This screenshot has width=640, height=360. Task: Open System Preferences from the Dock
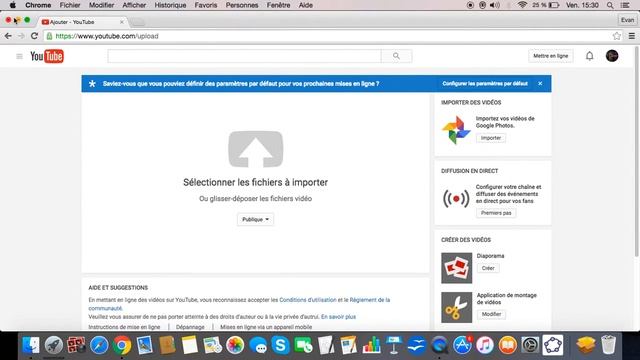coord(530,345)
